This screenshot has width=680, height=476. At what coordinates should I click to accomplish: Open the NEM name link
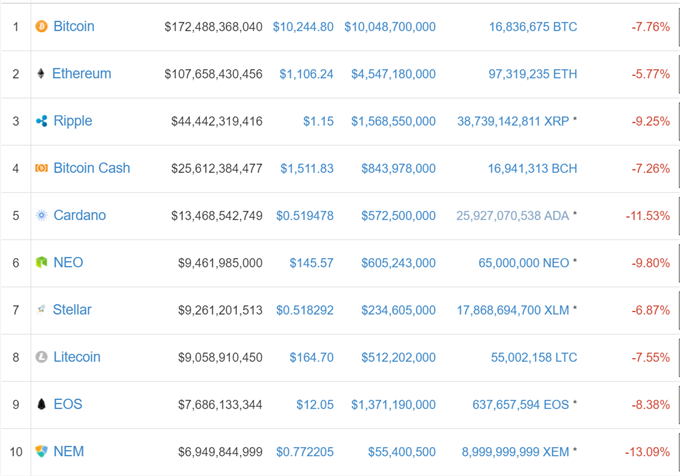pos(69,452)
